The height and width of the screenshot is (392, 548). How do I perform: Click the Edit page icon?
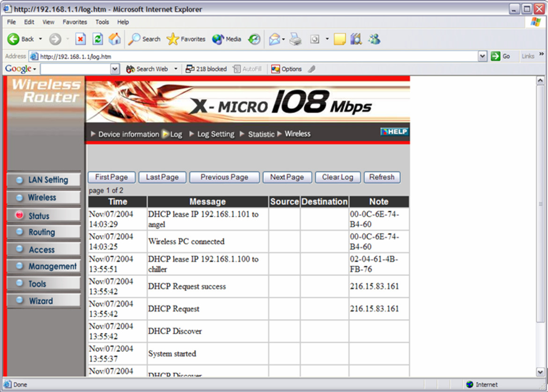[315, 39]
